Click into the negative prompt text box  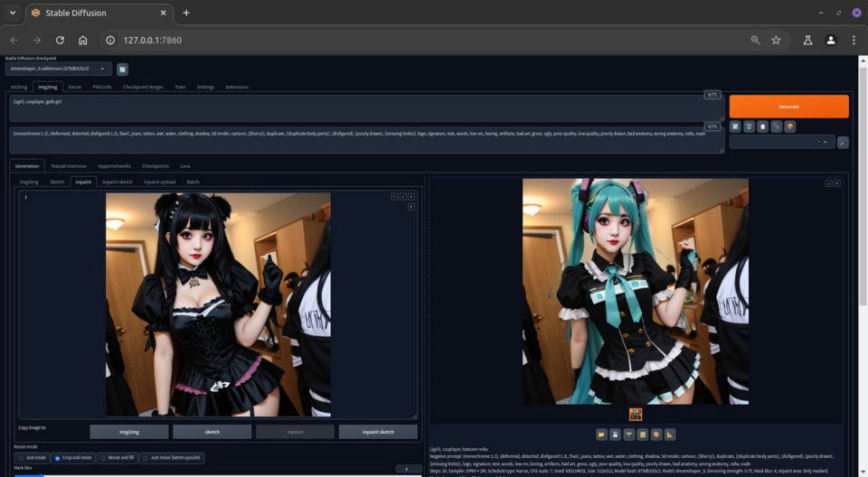367,140
